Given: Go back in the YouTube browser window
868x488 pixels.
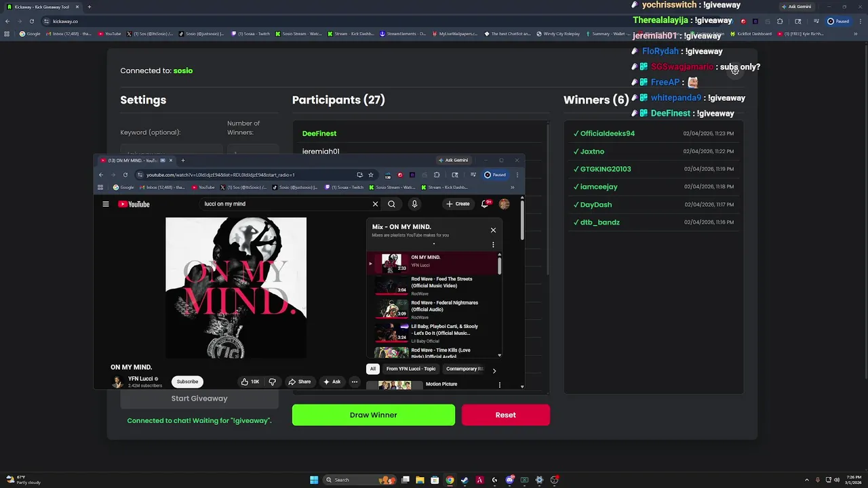Looking at the screenshot, I should (101, 175).
